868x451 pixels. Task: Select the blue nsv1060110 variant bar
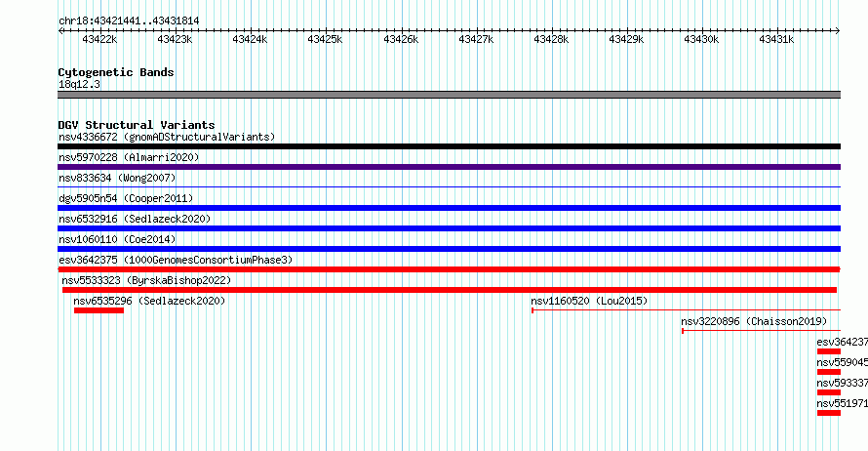click(449, 249)
